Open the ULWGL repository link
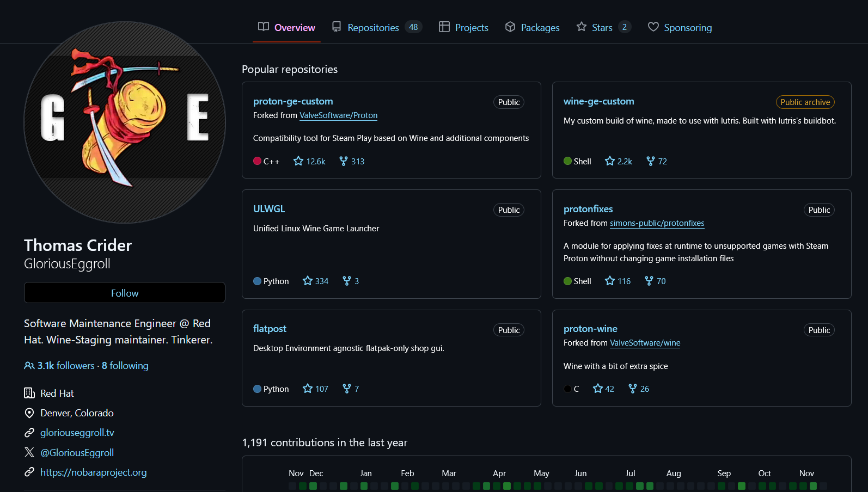Viewport: 868px width, 492px height. point(269,209)
